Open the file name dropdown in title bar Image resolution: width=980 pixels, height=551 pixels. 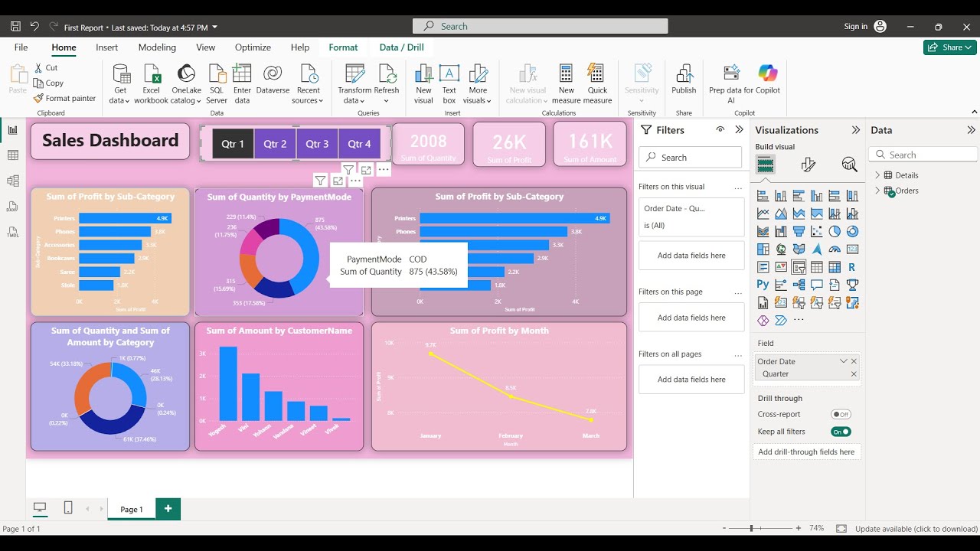214,28
